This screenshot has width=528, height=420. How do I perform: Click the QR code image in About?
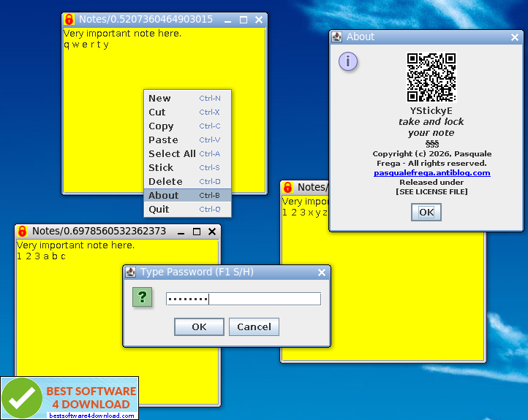(431, 77)
